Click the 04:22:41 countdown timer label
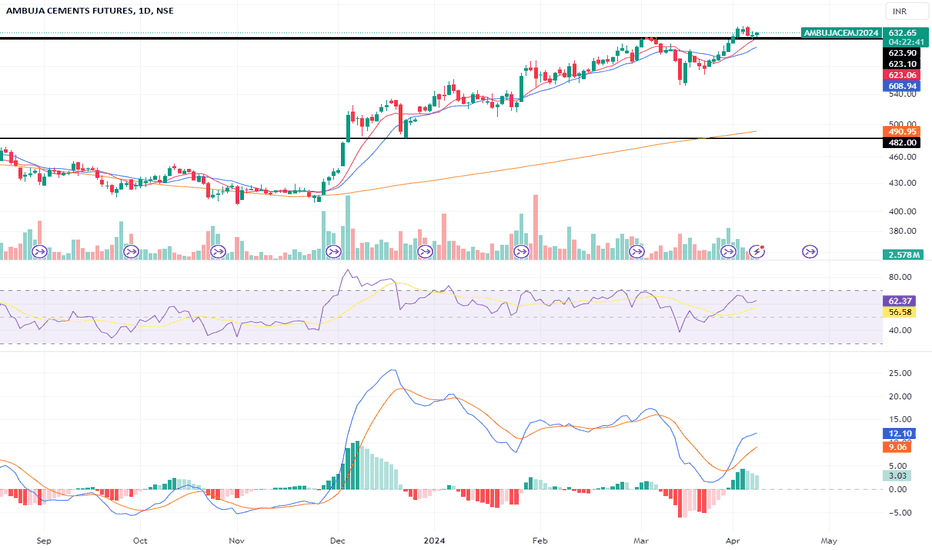Screen dimensions: 932x550 [x=906, y=42]
